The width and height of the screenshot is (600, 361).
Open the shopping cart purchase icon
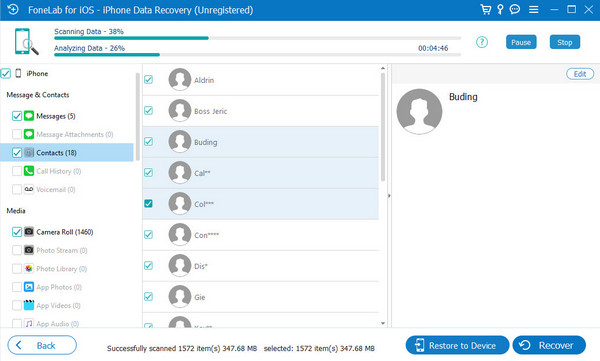tap(486, 10)
